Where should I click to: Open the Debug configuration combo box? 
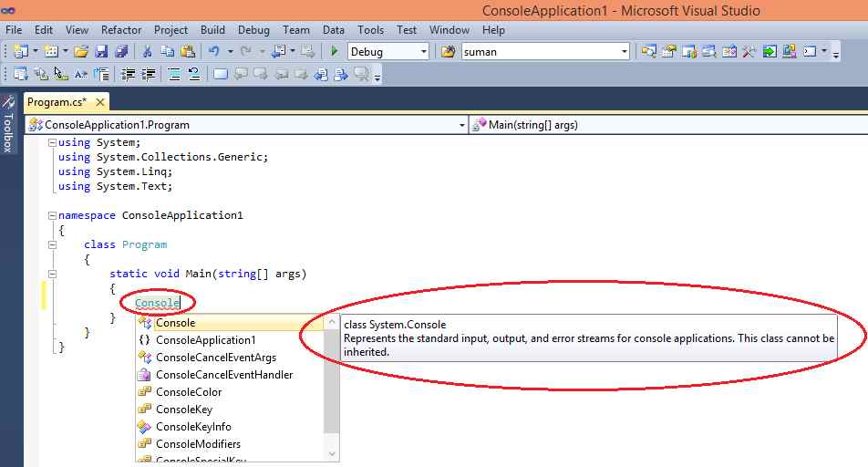click(388, 51)
